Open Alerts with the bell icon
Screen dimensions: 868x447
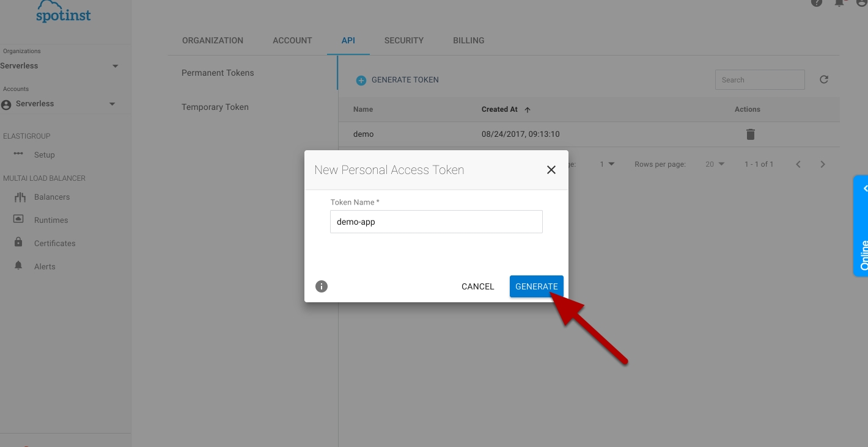[44, 267]
